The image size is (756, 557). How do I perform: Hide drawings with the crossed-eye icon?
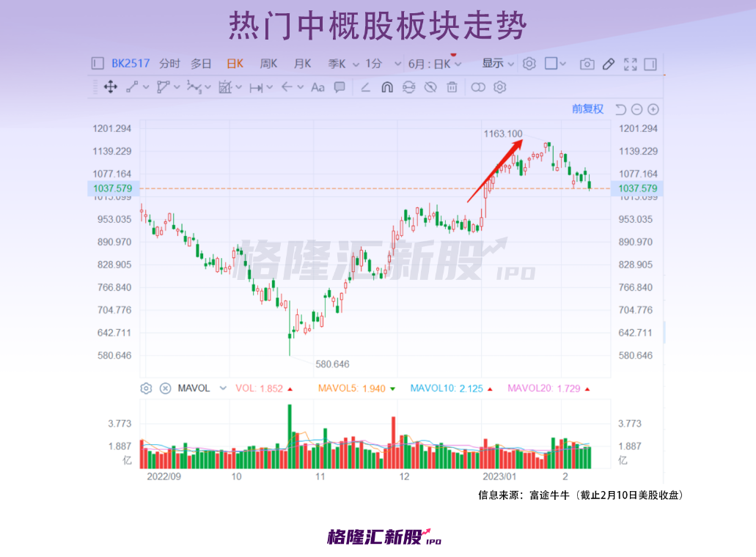[430, 87]
